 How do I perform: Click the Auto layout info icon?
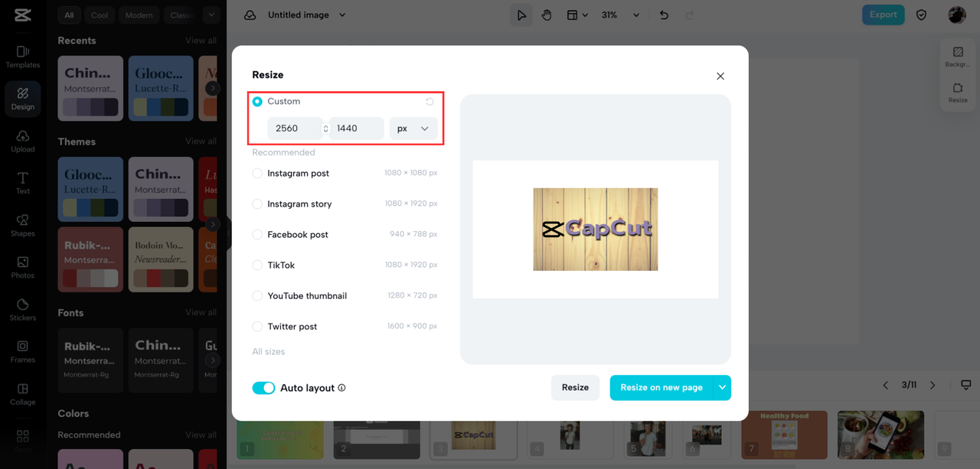click(341, 388)
